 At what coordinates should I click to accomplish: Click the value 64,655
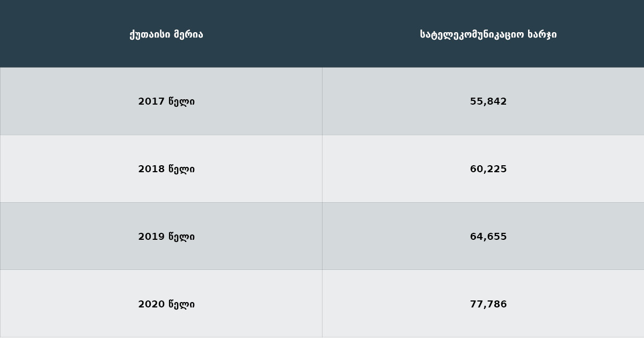(x=488, y=237)
